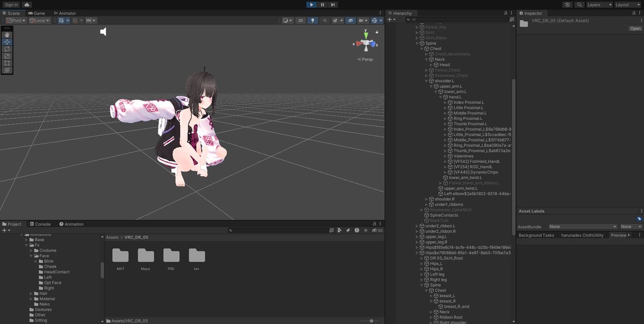Step forward one frame
The height and width of the screenshot is (324, 644).
333,4
